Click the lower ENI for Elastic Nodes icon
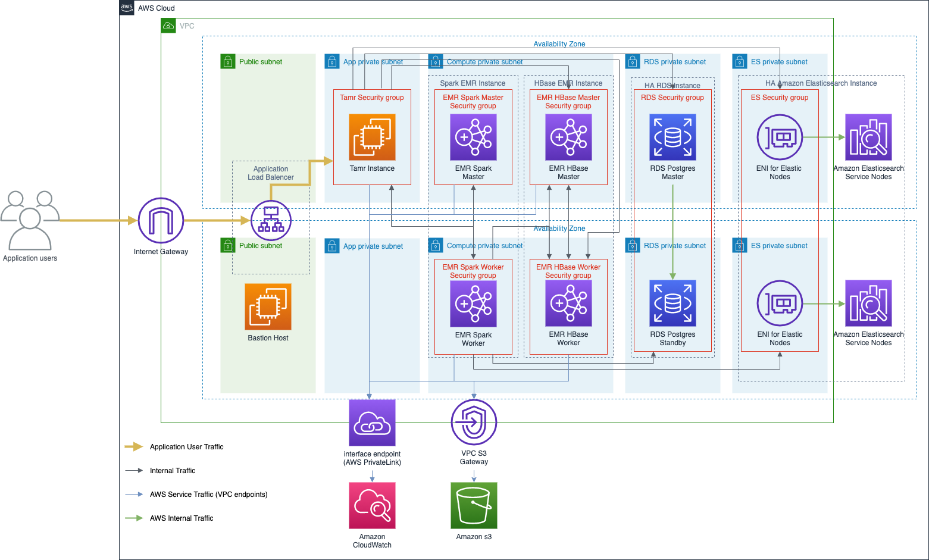This screenshot has width=929, height=560. tap(780, 304)
